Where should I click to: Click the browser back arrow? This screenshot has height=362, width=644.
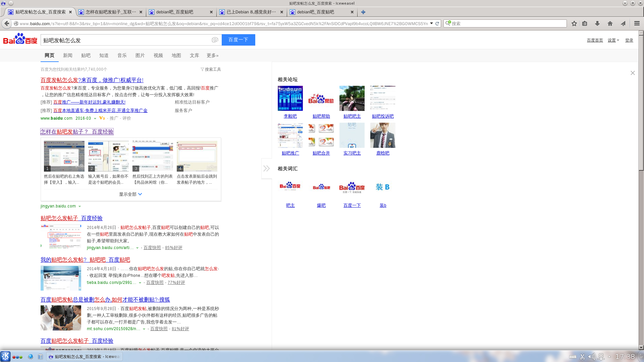coord(7,23)
